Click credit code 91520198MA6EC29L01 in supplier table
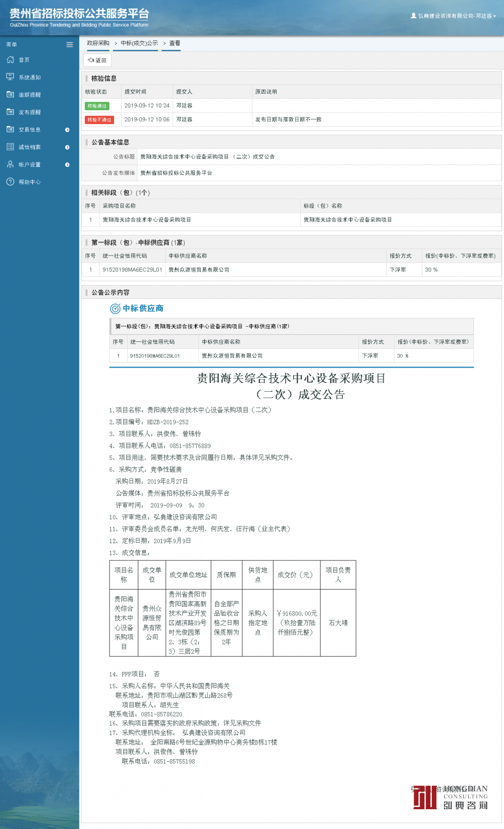Viewport: 504px width, 829px height. (x=132, y=270)
